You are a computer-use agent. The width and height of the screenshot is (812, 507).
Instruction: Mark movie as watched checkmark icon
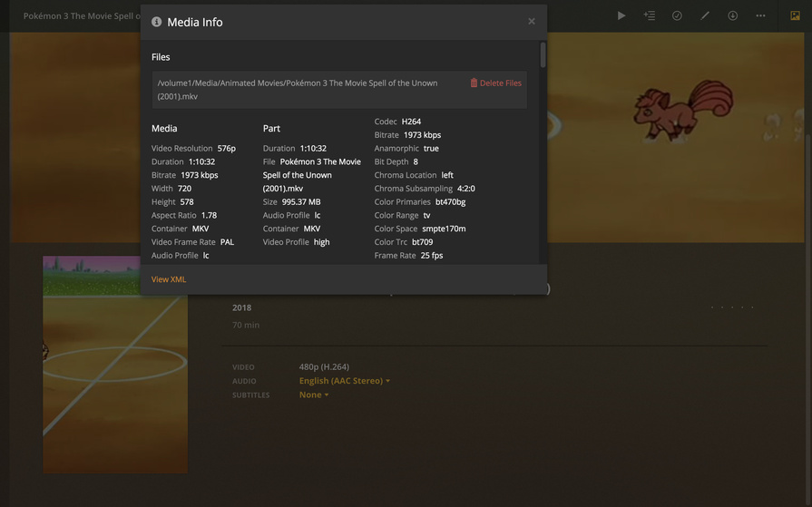coord(677,15)
